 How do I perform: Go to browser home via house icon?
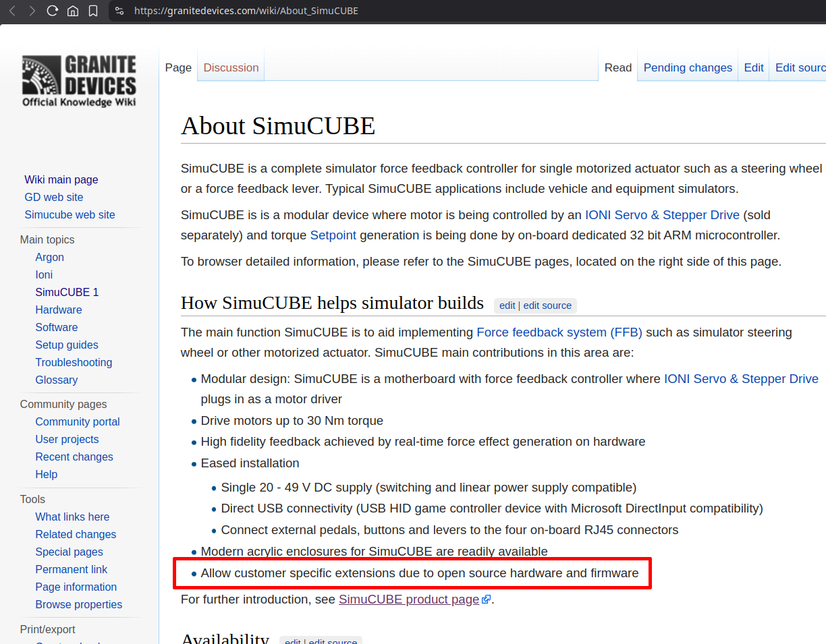pos(73,11)
